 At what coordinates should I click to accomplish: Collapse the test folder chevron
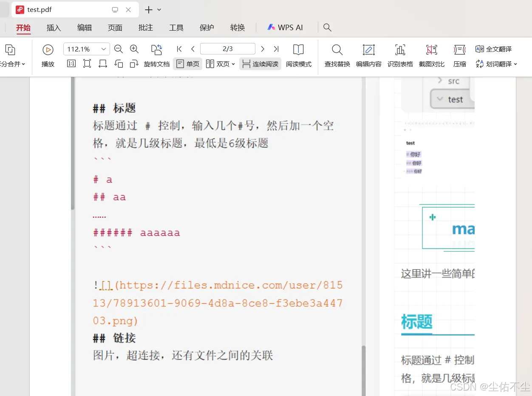click(x=439, y=99)
